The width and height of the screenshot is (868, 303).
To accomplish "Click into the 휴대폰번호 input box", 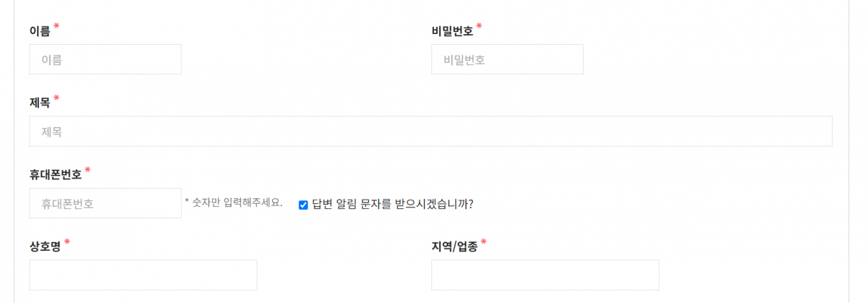I will pos(105,203).
